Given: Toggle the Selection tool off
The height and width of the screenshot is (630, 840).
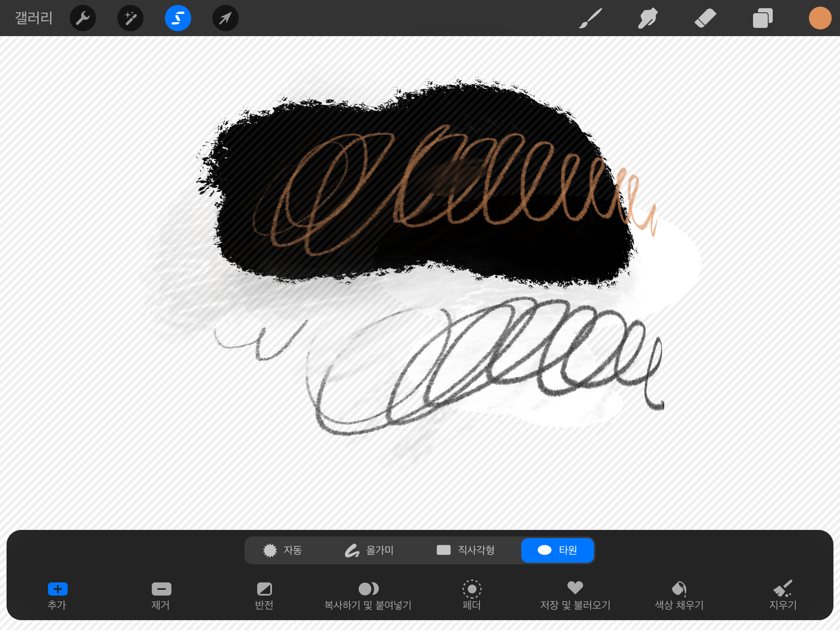Looking at the screenshot, I should coord(178,18).
